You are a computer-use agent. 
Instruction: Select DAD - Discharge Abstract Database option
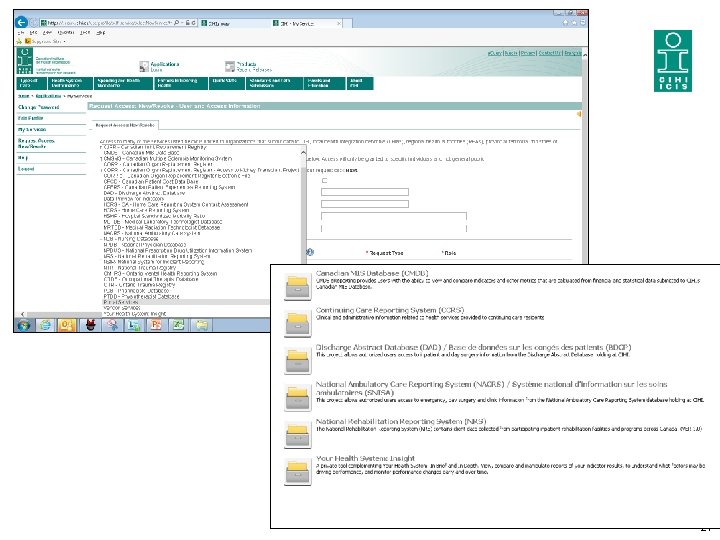point(144,193)
